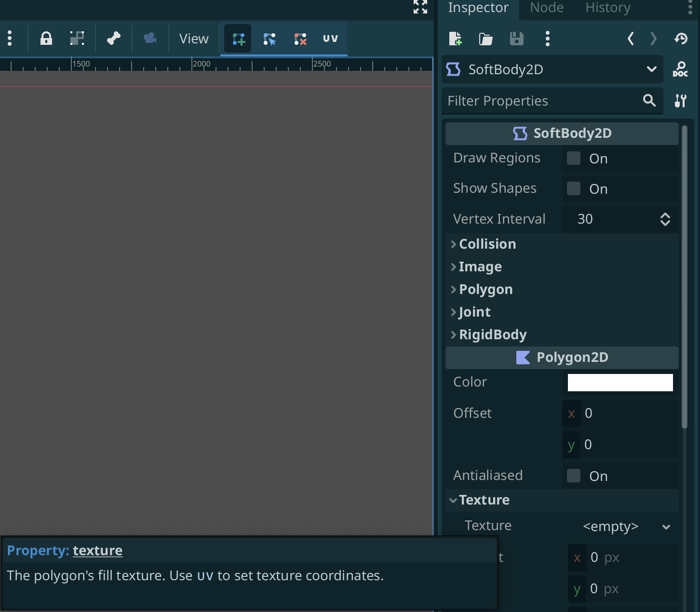Open Inspector extra resource options dots
The height and width of the screenshot is (612, 700).
547,39
